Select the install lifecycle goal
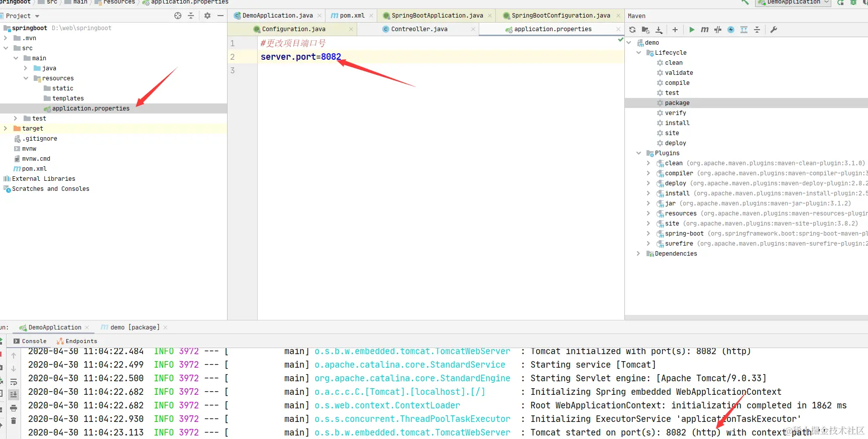Screen dimensions: 868x439 [x=677, y=123]
